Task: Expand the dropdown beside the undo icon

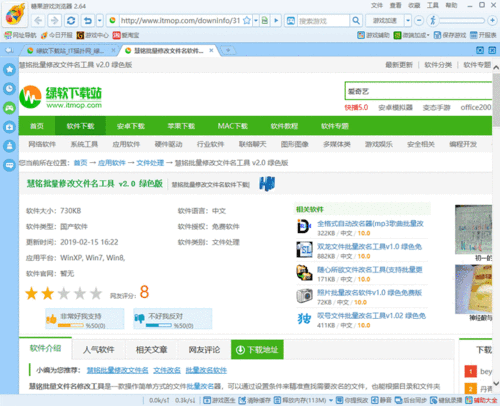Action: coord(100,21)
